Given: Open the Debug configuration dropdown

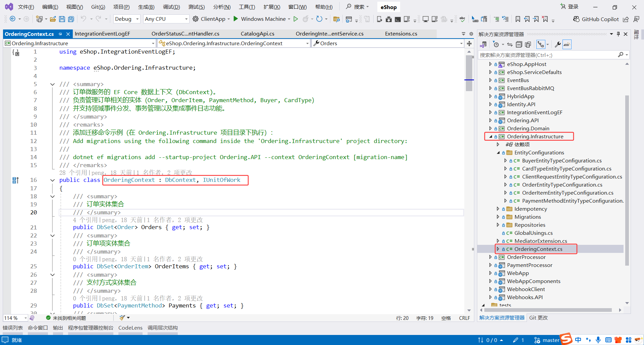Looking at the screenshot, I should tap(127, 19).
